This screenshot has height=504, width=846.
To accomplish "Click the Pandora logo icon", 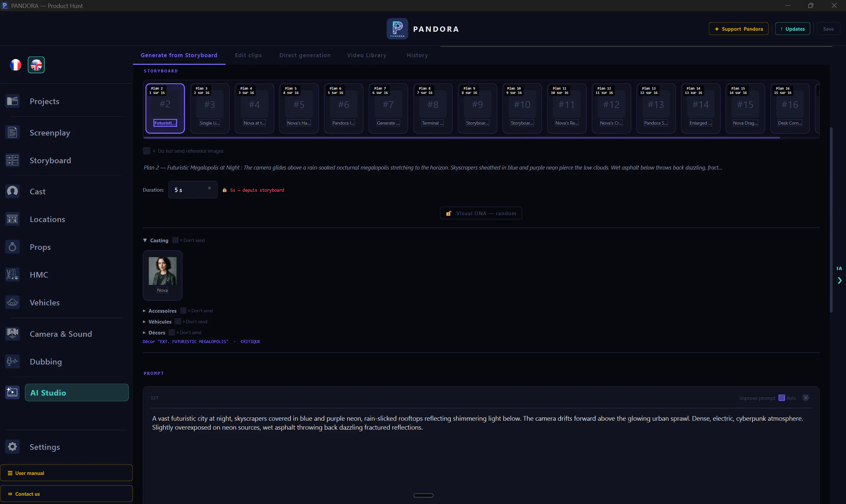I will point(397,29).
